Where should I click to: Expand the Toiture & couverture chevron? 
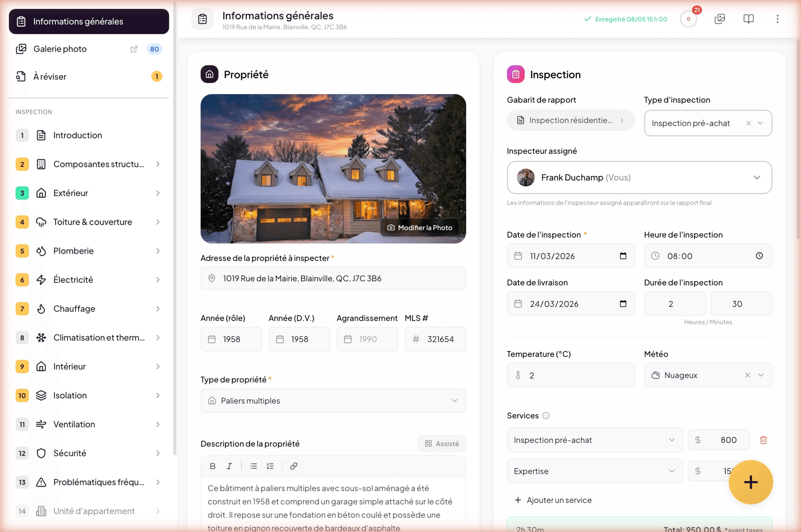click(x=158, y=222)
